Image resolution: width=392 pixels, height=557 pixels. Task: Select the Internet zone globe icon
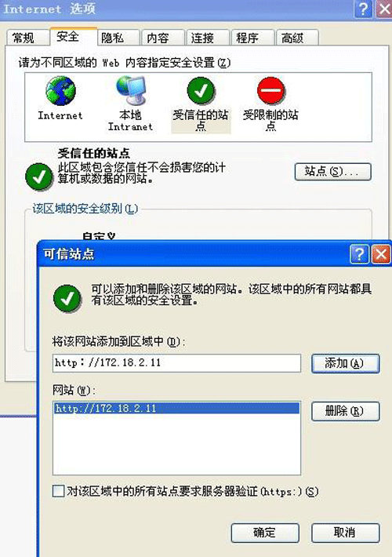click(x=60, y=91)
